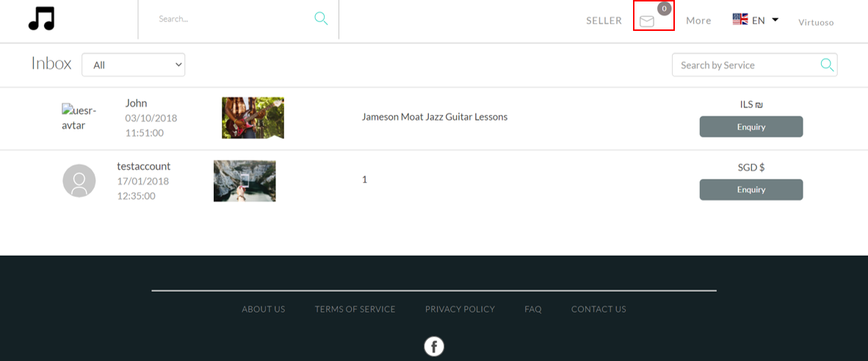Image resolution: width=868 pixels, height=361 pixels.
Task: Open the CONTACT US footer link
Action: click(599, 310)
